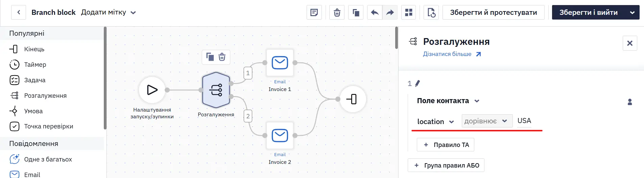Click the undo arrow icon
Screen dimensions: 644x178
click(x=375, y=12)
